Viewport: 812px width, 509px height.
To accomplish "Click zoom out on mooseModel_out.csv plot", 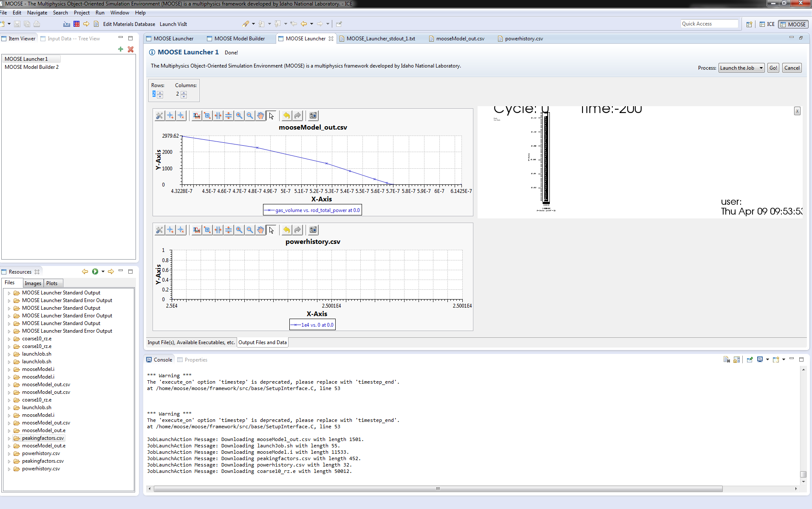I will point(250,116).
